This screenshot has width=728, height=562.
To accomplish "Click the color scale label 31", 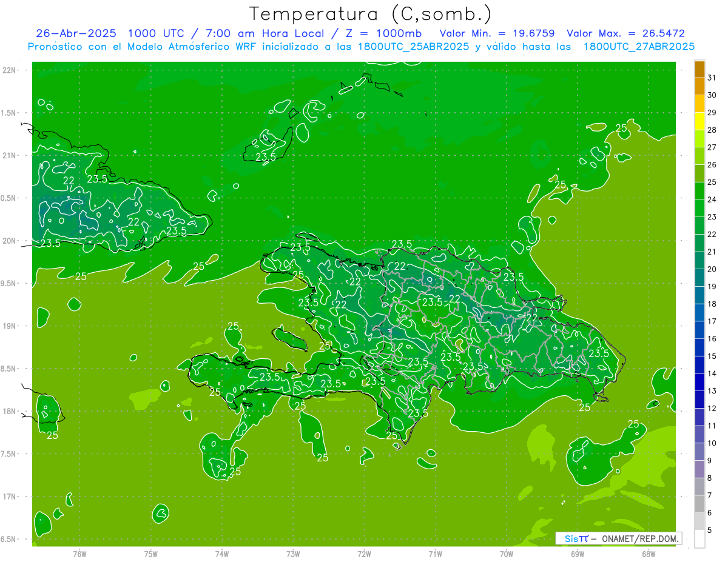I will pyautogui.click(x=712, y=78).
